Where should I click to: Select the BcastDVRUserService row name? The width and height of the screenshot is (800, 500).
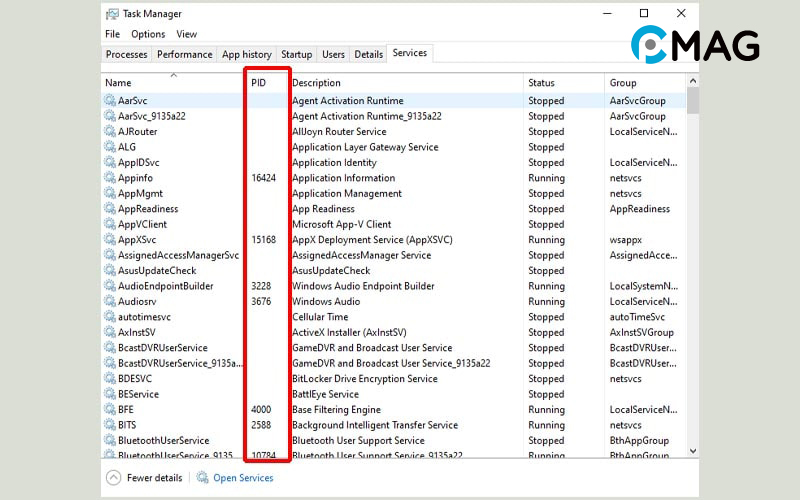click(x=163, y=348)
